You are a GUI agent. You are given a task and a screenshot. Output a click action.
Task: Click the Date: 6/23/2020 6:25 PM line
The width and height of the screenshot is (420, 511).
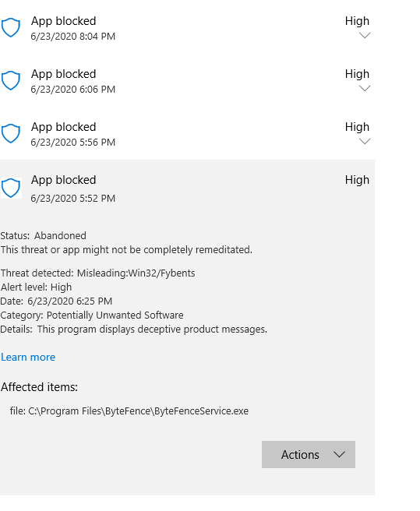(56, 301)
